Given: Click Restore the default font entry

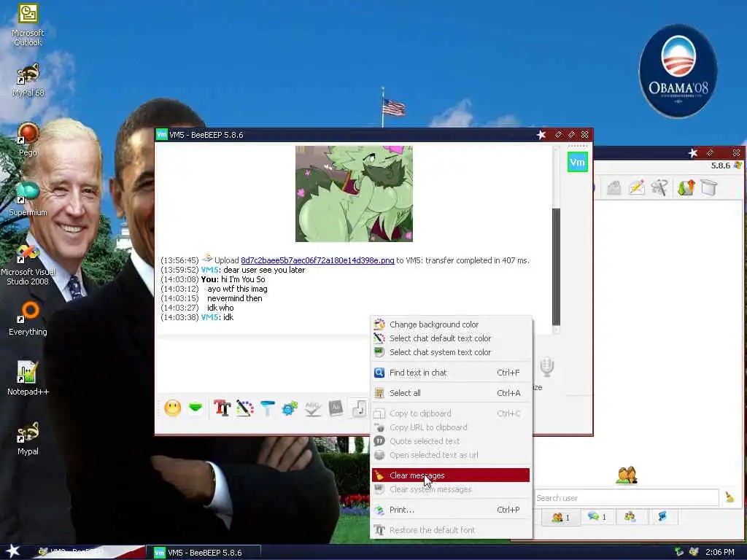Looking at the screenshot, I should click(x=451, y=530).
